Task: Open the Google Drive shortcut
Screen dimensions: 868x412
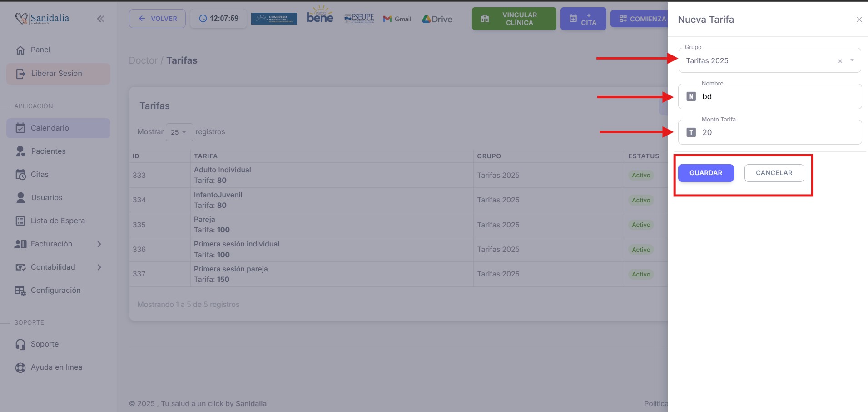Action: click(x=437, y=19)
